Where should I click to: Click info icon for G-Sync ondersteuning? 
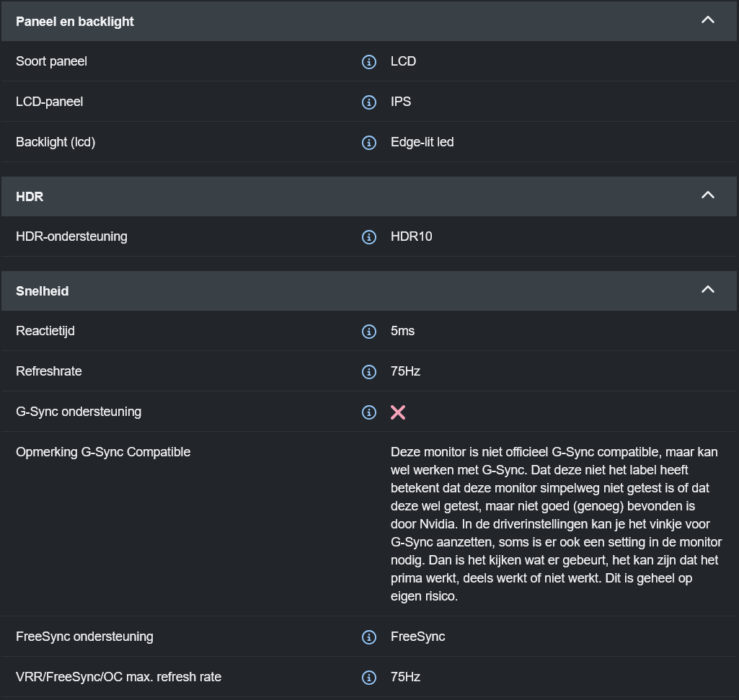368,412
